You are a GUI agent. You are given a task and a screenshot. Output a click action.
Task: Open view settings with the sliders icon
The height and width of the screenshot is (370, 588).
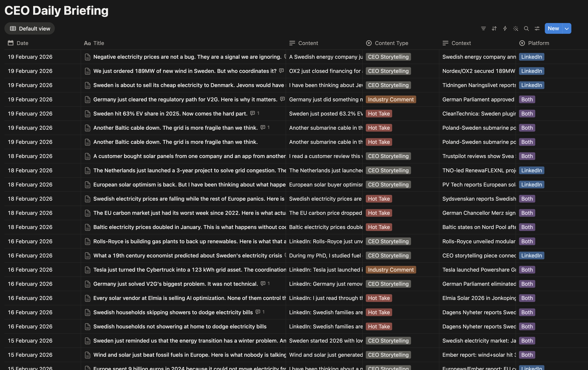(x=537, y=28)
